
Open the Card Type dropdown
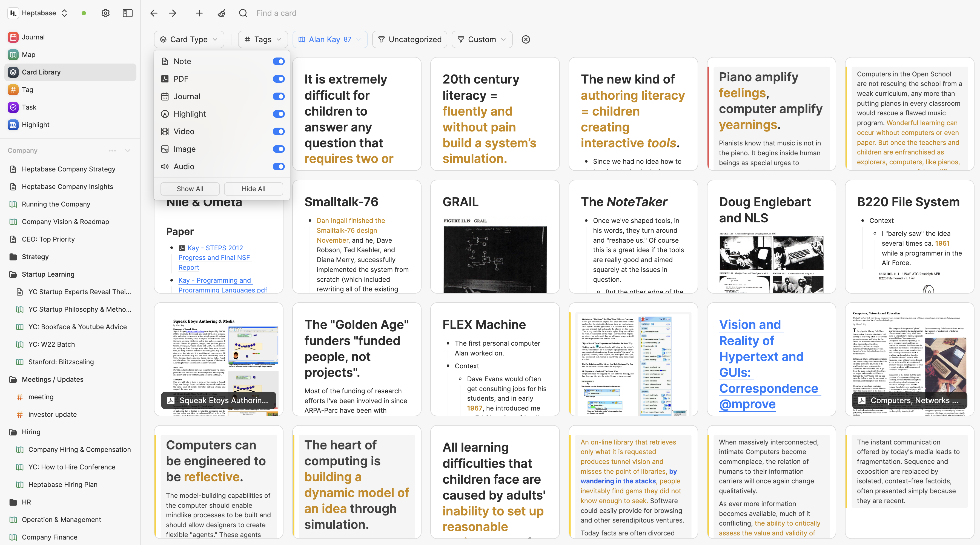tap(189, 39)
